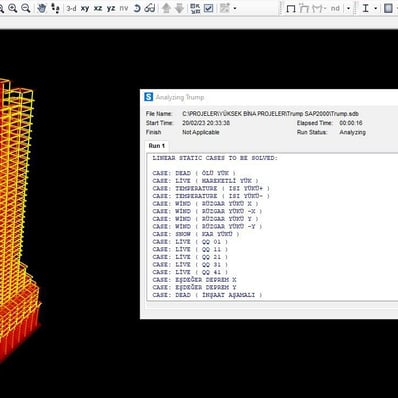Click the move up in list arrow

(x=166, y=8)
